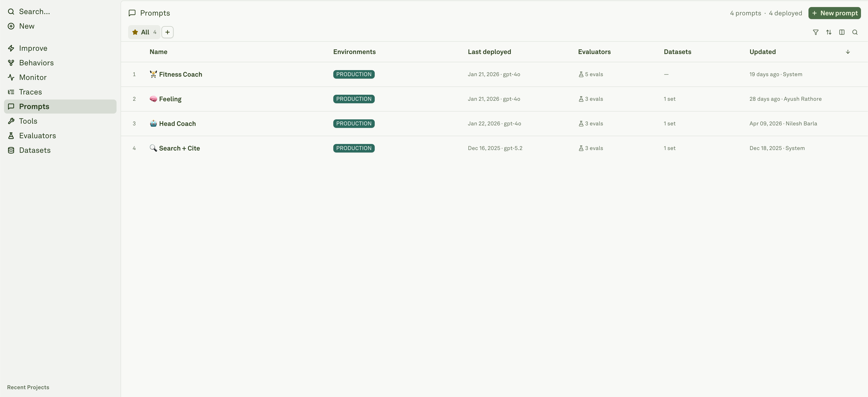Viewport: 868px width, 397px height.
Task: Click '3 evals' in the Head Coach row
Action: [x=591, y=124]
